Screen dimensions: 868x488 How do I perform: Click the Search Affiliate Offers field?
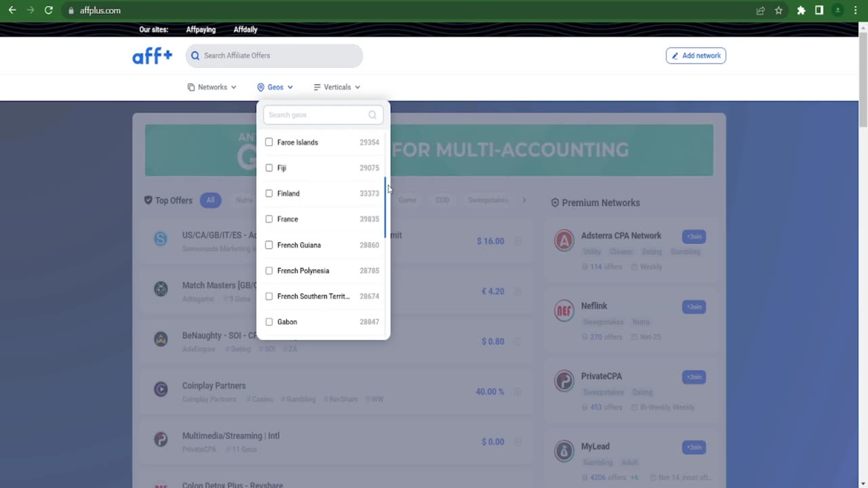pyautogui.click(x=274, y=56)
